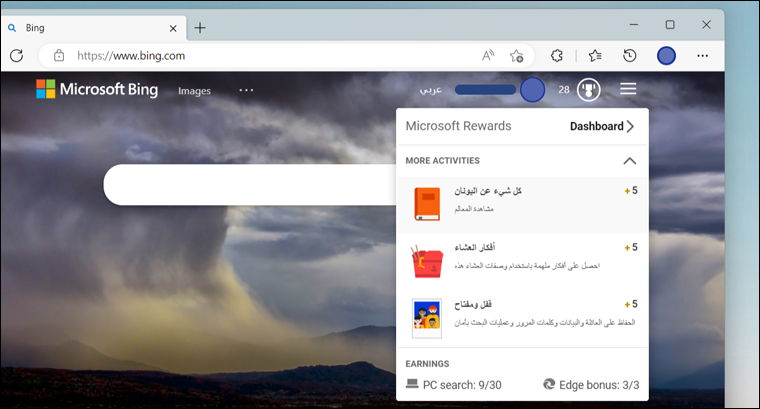The image size is (760, 409).
Task: Switch language using the عربي link
Action: pyautogui.click(x=430, y=90)
